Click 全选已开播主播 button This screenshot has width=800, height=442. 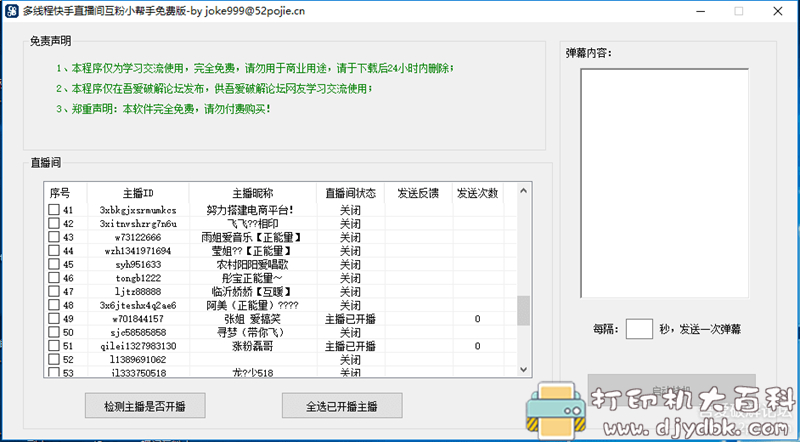(342, 406)
